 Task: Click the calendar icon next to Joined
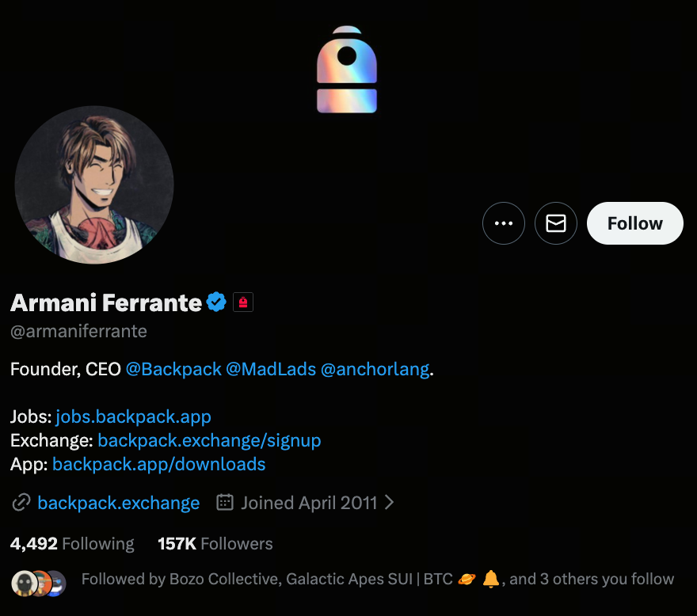point(225,503)
